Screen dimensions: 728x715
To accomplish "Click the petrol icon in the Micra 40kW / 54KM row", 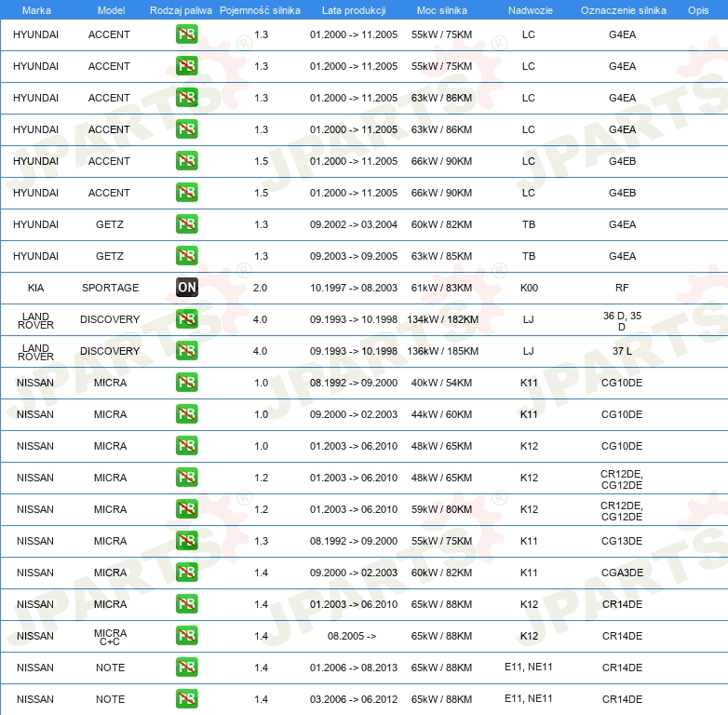I will [x=186, y=382].
